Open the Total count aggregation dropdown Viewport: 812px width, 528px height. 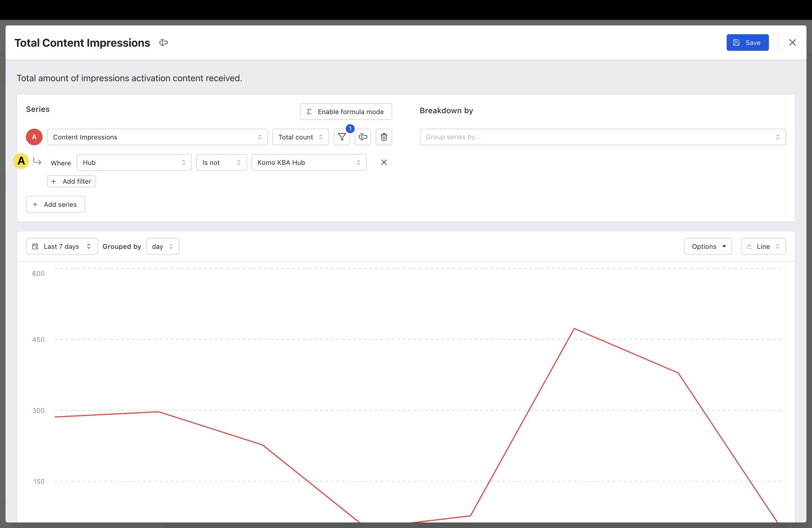[x=300, y=137]
